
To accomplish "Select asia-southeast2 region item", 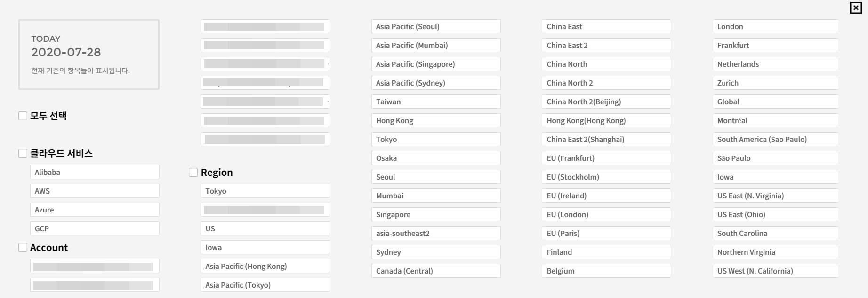I will coord(435,233).
